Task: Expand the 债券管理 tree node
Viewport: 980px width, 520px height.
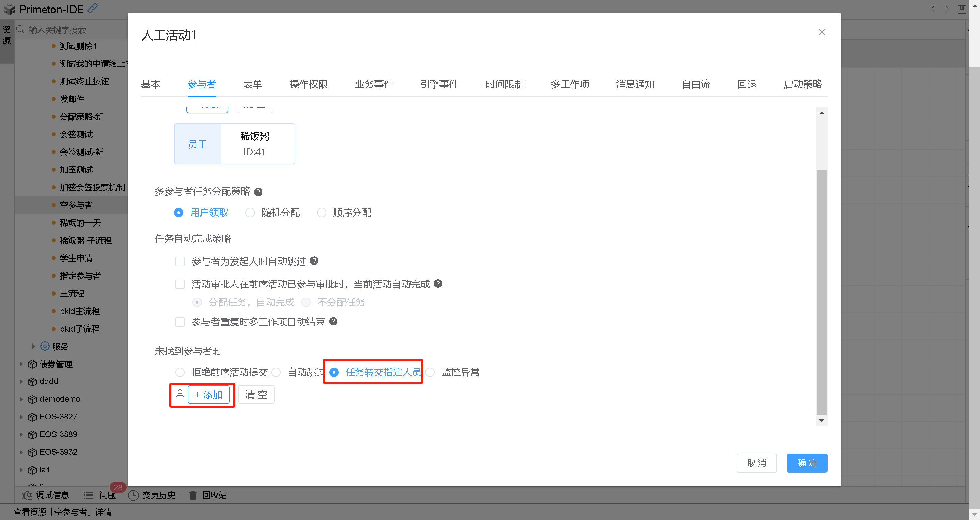Action: [x=22, y=364]
